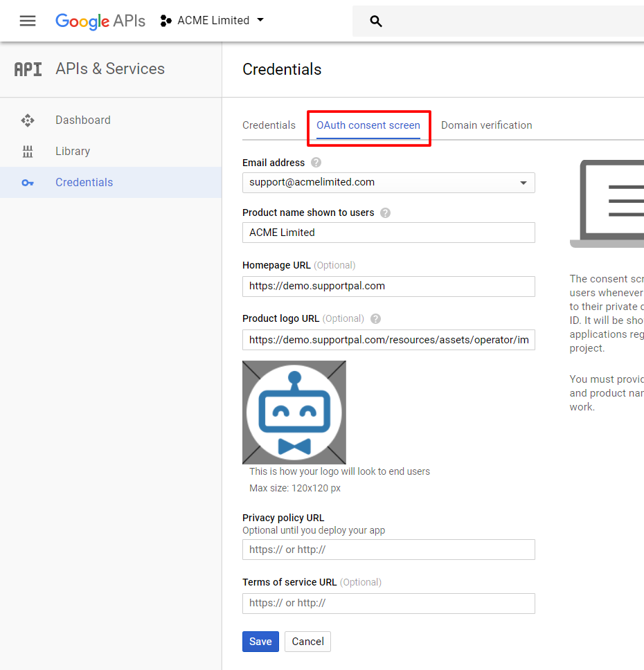This screenshot has width=644, height=670.
Task: Select the OAuth consent screen tab
Action: (368, 125)
